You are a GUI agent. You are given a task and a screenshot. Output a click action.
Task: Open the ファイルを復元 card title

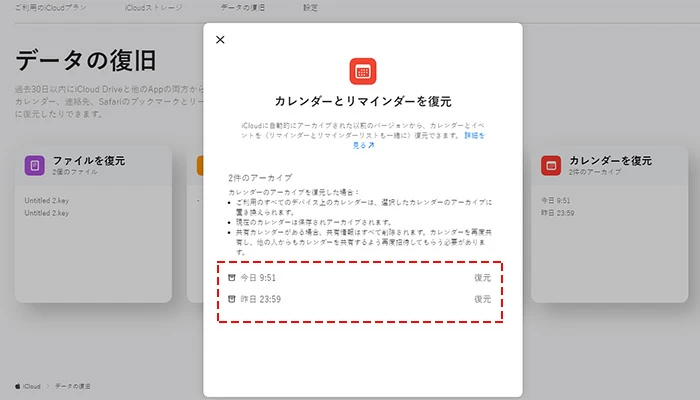pyautogui.click(x=89, y=161)
